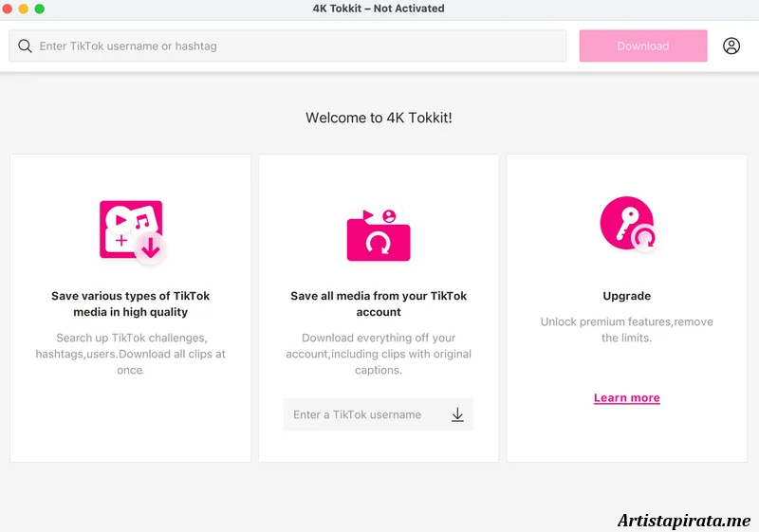Focus the Enter a TikTok username field

[379, 414]
